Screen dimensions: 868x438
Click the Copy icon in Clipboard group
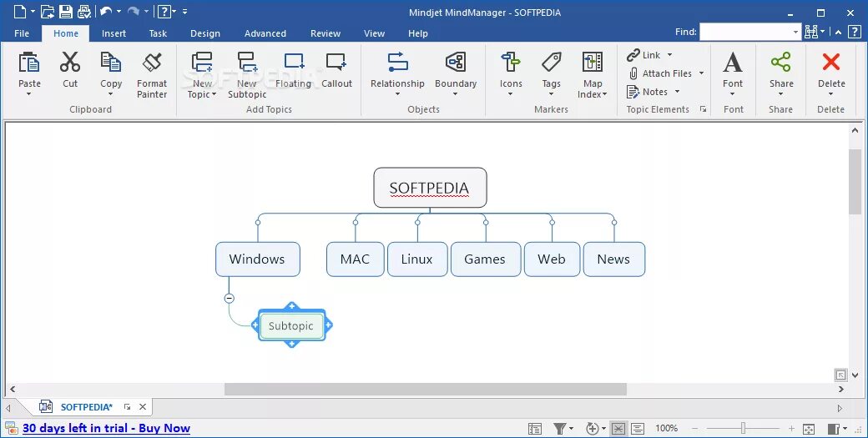tap(111, 63)
